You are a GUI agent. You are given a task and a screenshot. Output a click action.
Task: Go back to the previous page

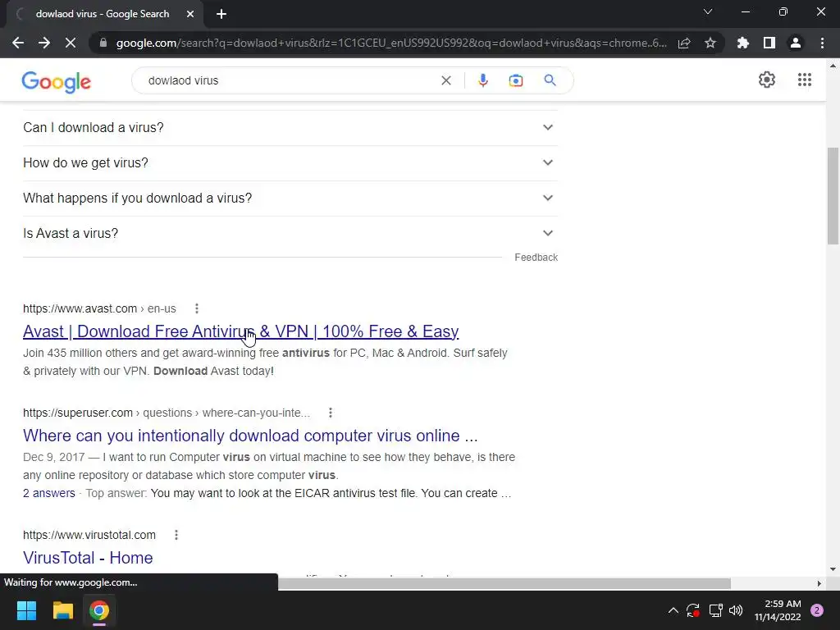[18, 43]
